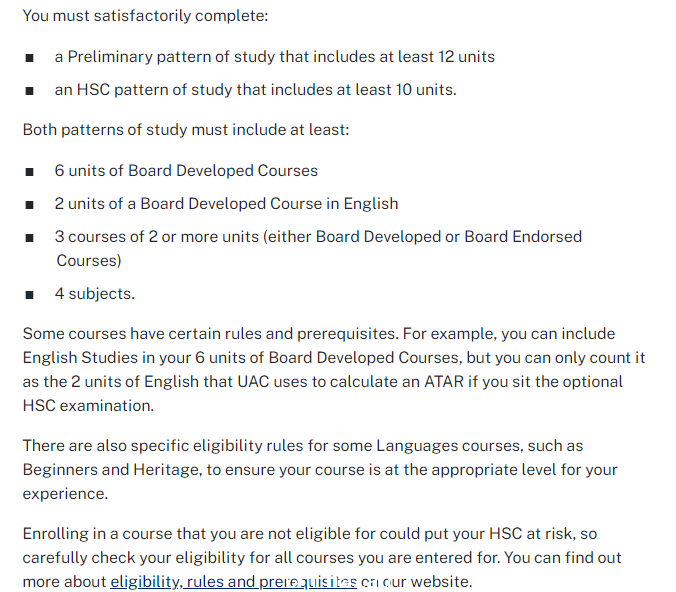676x592 pixels.
Task: Click the bullet next to 6 units item
Action: pos(29,172)
